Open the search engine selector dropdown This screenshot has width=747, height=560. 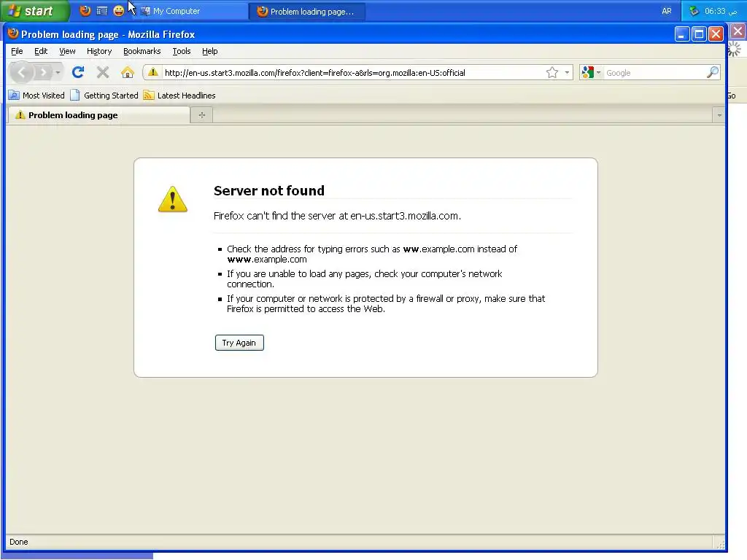tap(591, 72)
